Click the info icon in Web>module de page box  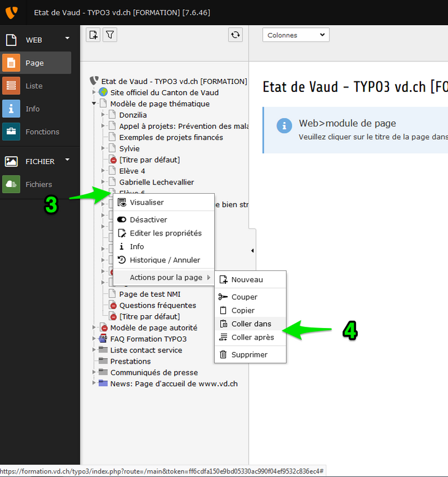(284, 126)
